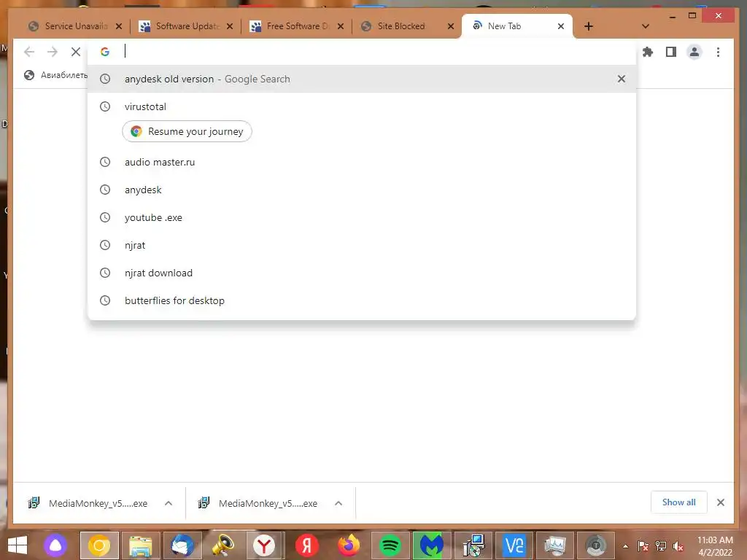Viewport: 747px width, 560px height.
Task: Open the purple Alice assistant icon
Action: tap(55, 545)
